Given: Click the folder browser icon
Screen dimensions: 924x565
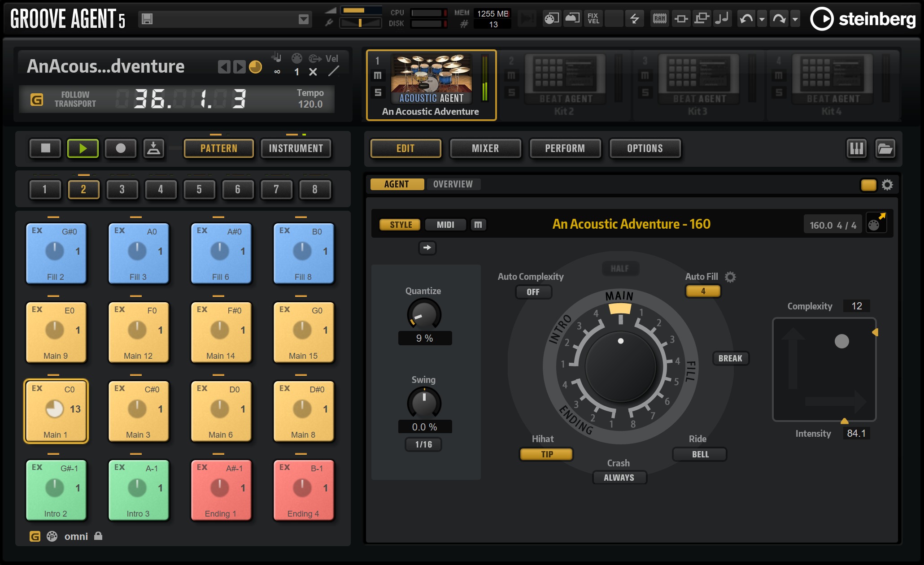Looking at the screenshot, I should (x=885, y=148).
